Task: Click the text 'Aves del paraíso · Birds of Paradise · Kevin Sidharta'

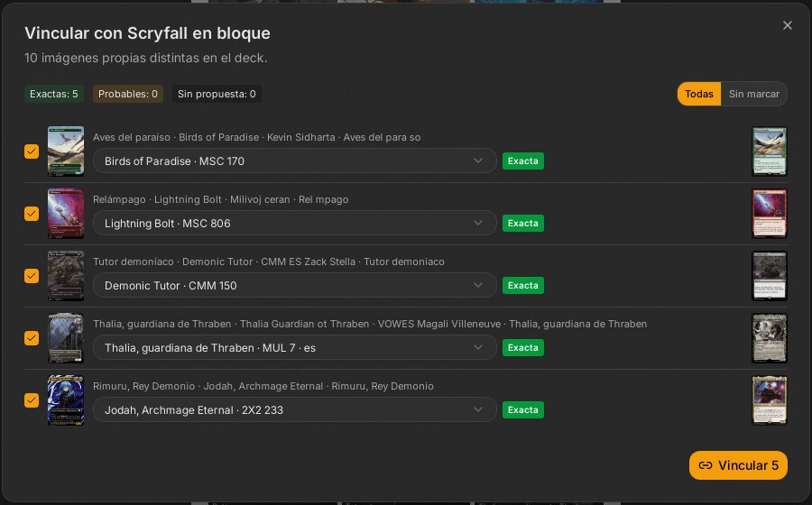Action: (214, 137)
